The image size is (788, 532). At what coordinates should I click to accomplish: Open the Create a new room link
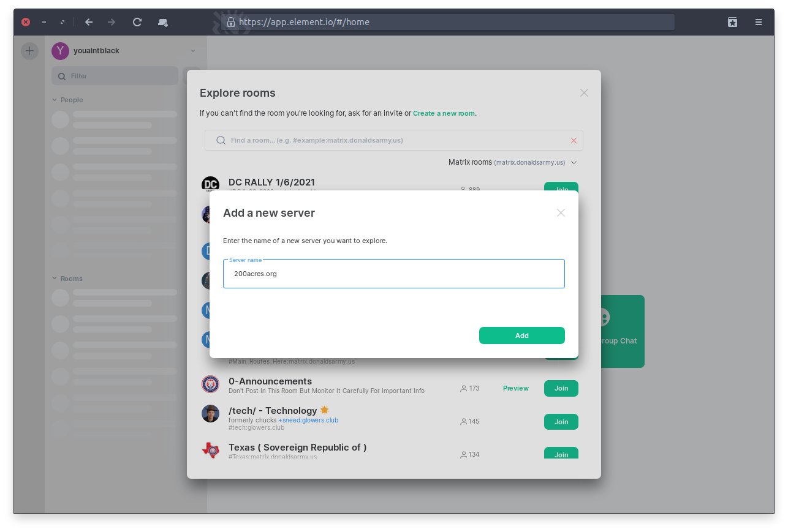[444, 113]
